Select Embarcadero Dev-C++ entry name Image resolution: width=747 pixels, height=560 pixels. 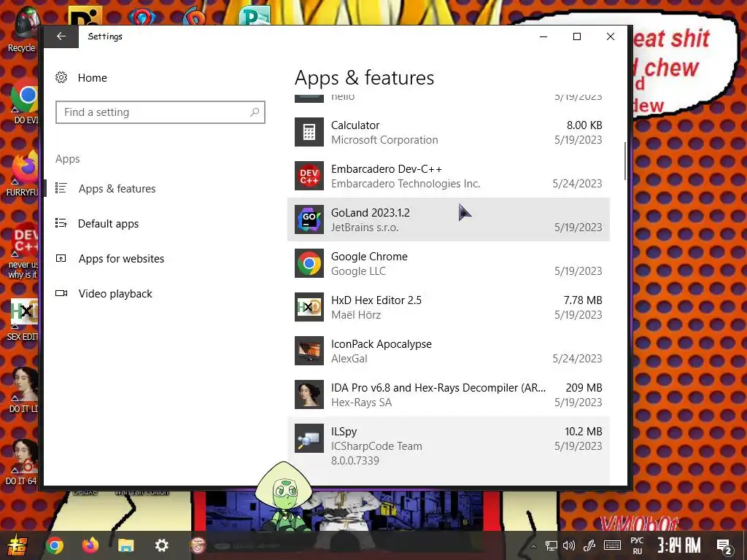(x=387, y=169)
